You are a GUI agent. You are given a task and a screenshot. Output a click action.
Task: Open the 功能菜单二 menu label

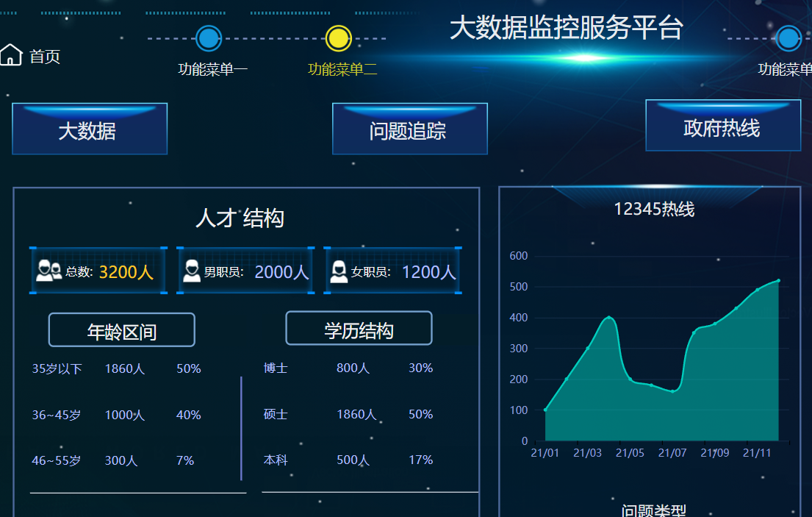342,69
